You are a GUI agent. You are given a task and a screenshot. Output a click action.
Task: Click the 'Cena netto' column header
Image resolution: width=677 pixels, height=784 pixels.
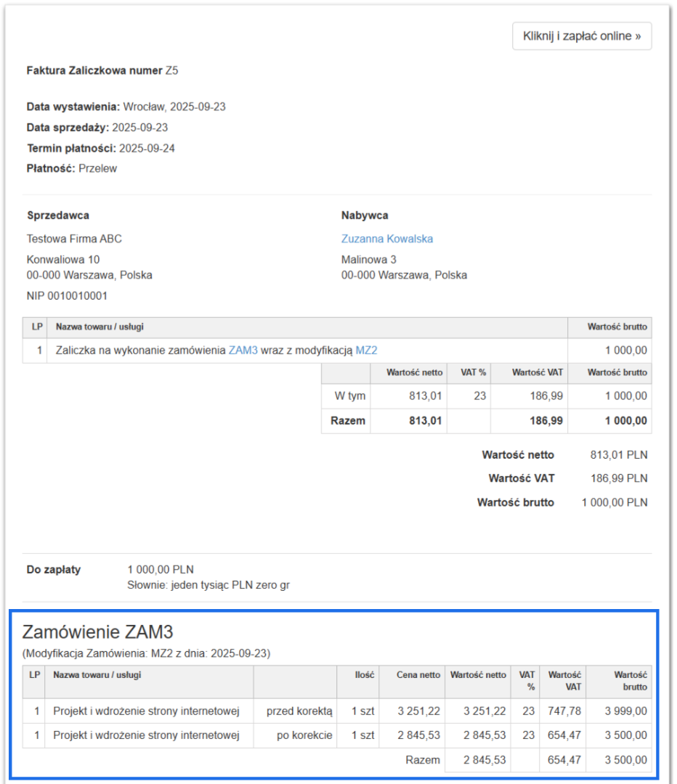click(418, 675)
